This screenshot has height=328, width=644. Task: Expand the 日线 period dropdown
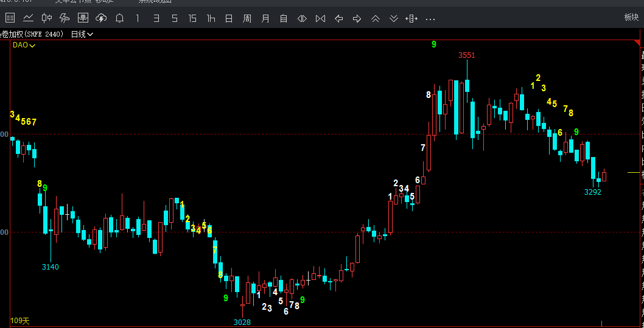(82, 35)
